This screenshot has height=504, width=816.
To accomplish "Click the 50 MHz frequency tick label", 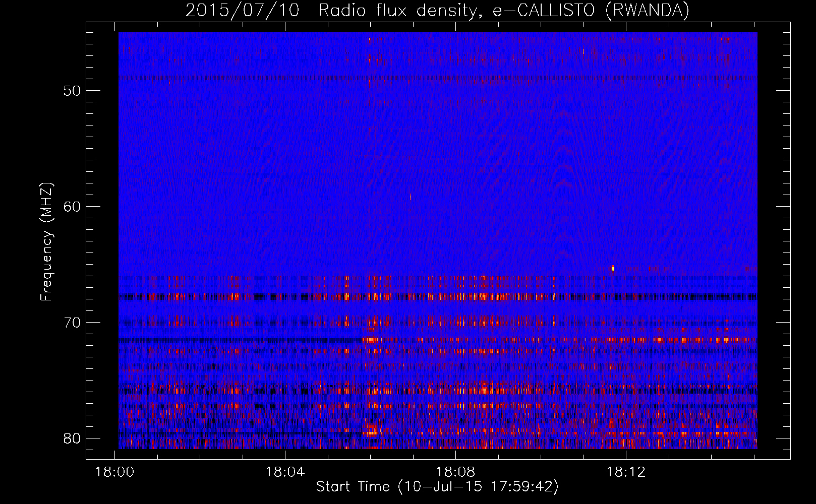I will click(x=73, y=90).
